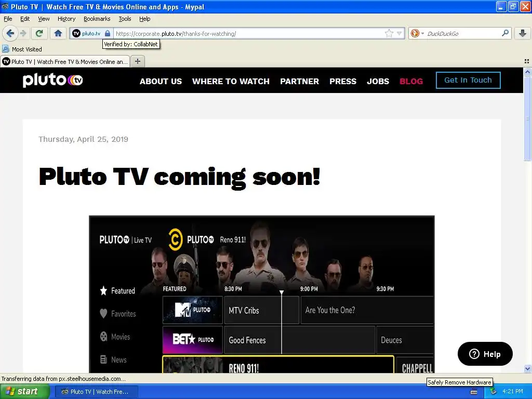The width and height of the screenshot is (532, 399).
Task: Click the Thursday, April 25, 2019 date
Action: [83, 139]
